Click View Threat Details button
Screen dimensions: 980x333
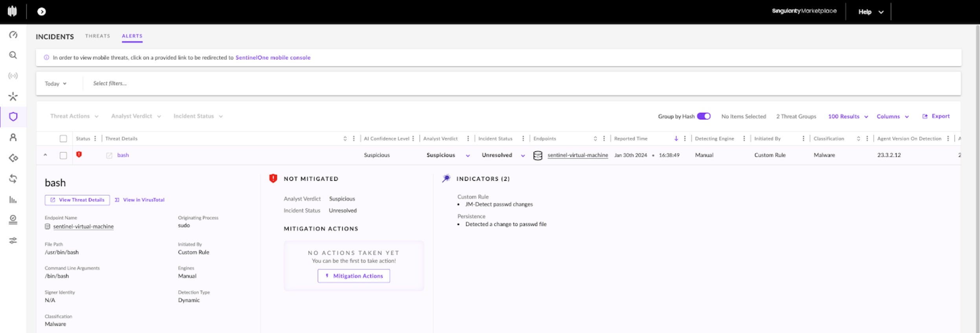point(77,200)
